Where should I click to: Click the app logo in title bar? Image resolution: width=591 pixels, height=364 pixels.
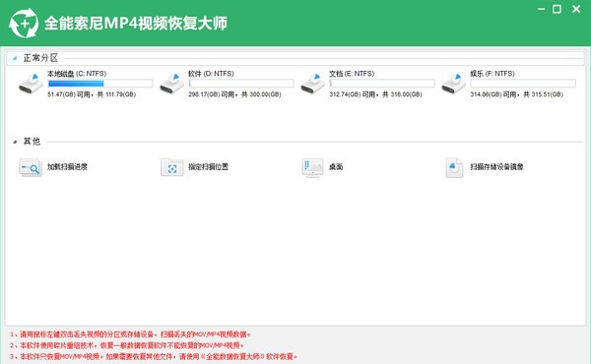click(24, 24)
